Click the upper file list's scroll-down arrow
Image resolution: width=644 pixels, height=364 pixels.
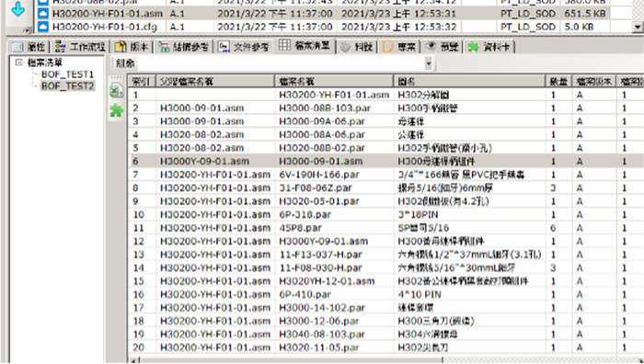(638, 27)
